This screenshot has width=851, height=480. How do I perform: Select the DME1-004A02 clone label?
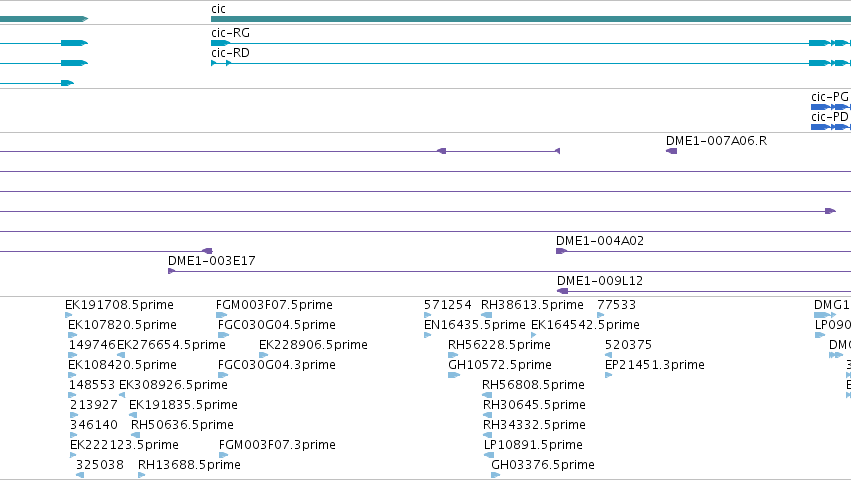point(600,241)
